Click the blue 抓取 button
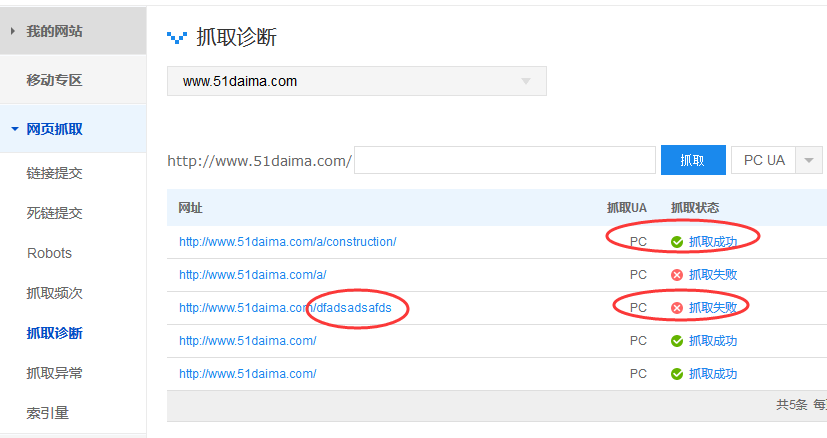Image resolution: width=827 pixels, height=438 pixels. point(692,160)
